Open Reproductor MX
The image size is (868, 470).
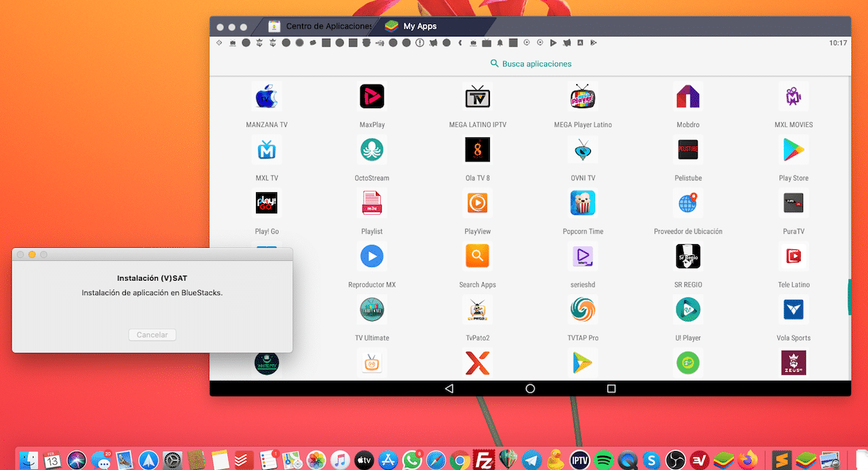pos(371,256)
